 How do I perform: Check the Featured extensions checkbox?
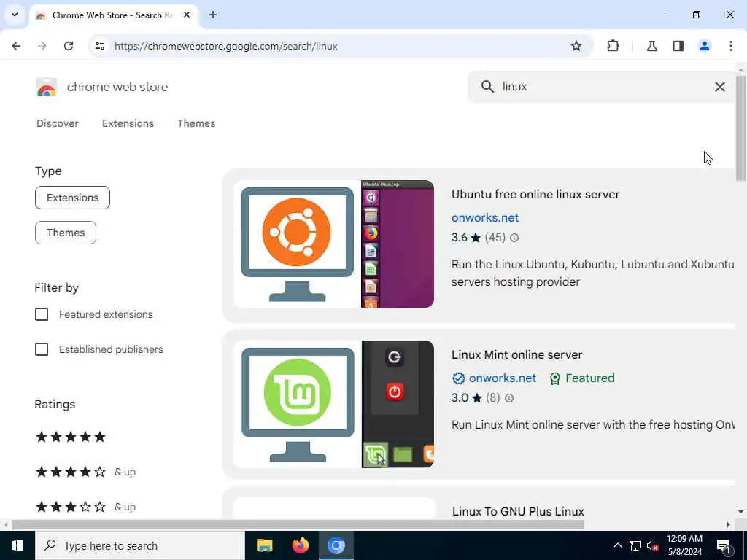(42, 314)
